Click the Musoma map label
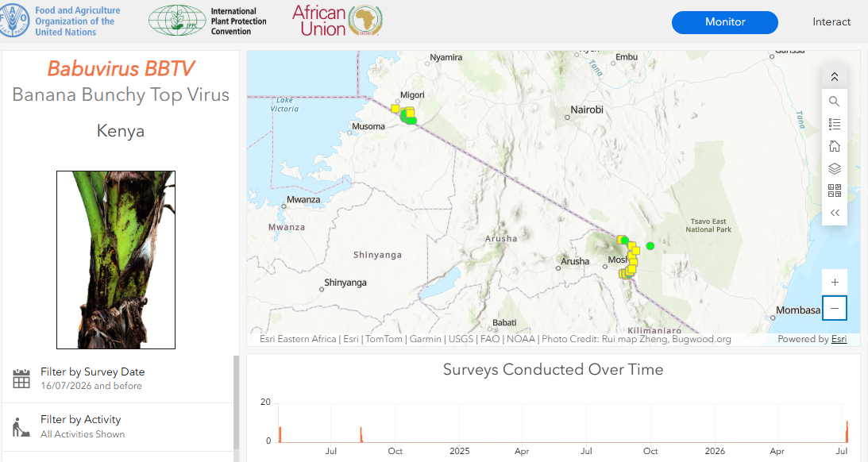Image resolution: width=868 pixels, height=462 pixels. [368, 126]
